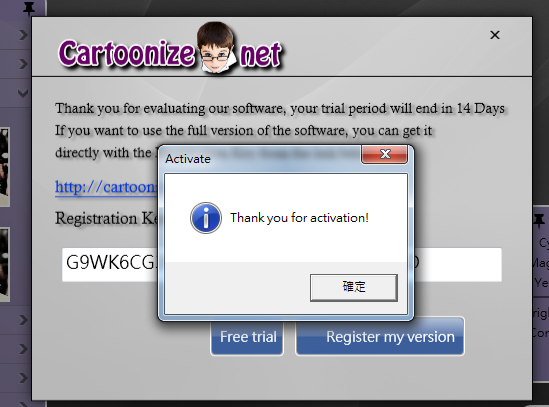
Task: Select the upper effect thumbnail in left panel
Action: pyautogui.click(x=5, y=167)
